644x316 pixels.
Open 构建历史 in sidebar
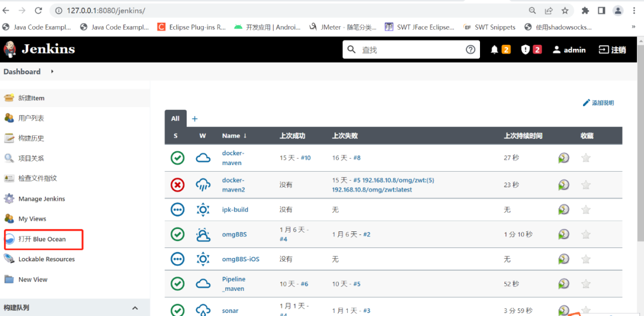click(x=31, y=138)
